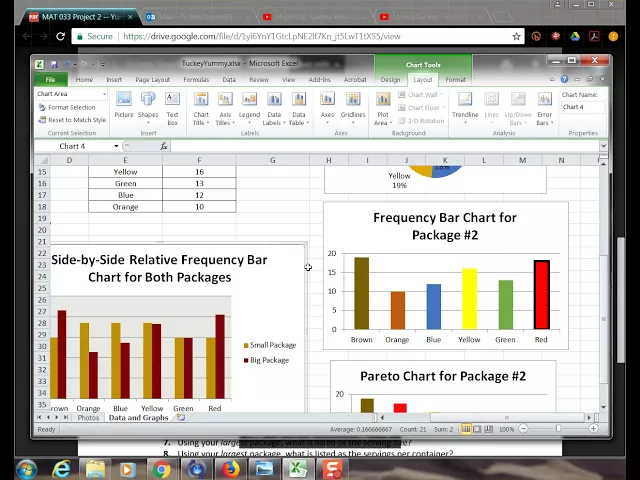
Task: Click the zoom out minus button
Action: pyautogui.click(x=523, y=429)
